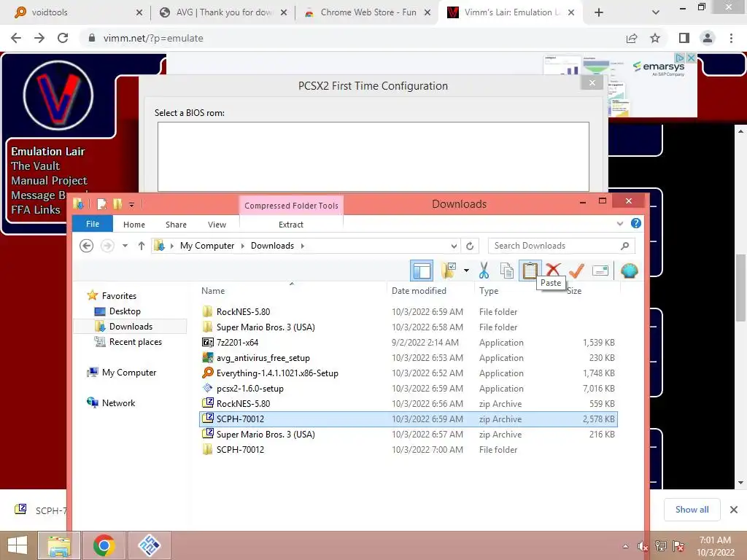
Task: Expand the Explorer ribbon chevron
Action: coord(620,223)
